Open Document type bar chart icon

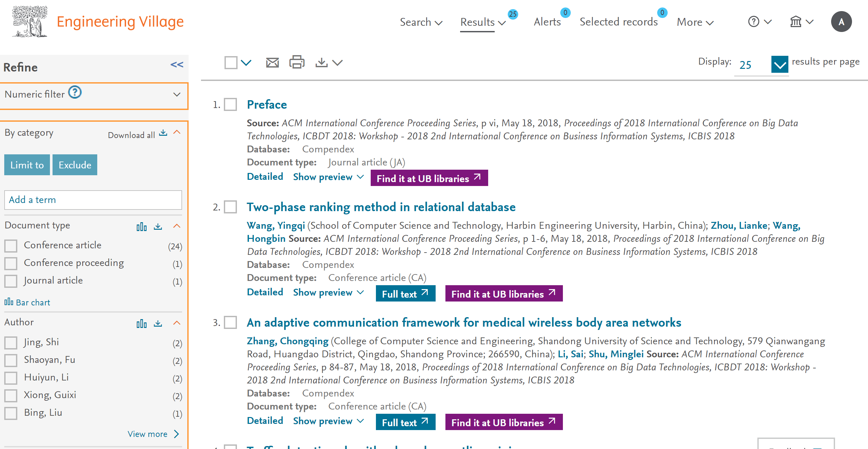pos(142,227)
